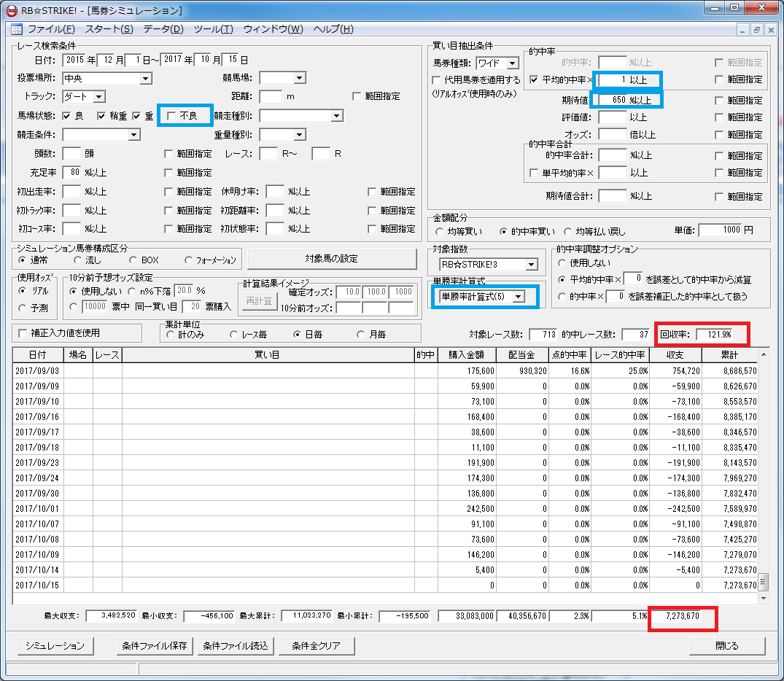Uncheck the 良 track condition checkbox
The image size is (784, 681).
[x=66, y=116]
